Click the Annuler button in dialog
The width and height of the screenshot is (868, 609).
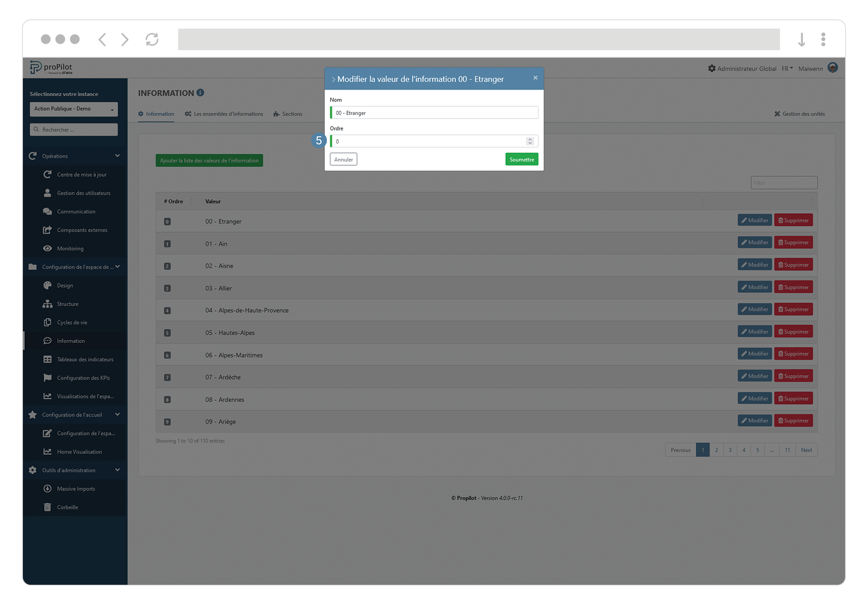[x=343, y=159]
